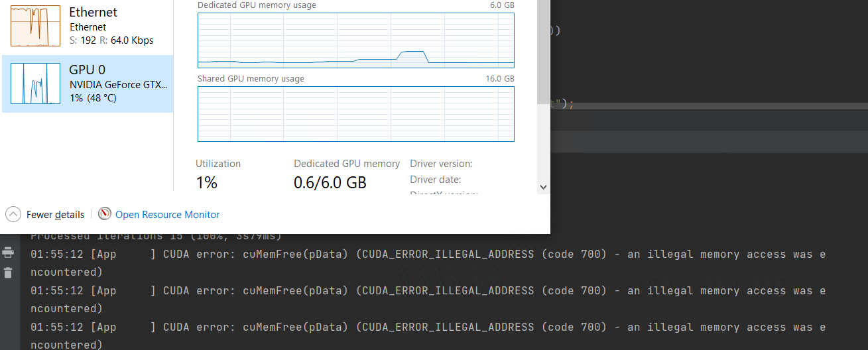Click the 'NVIDIA GeForce GTX...' text
The width and height of the screenshot is (868, 350).
click(119, 85)
